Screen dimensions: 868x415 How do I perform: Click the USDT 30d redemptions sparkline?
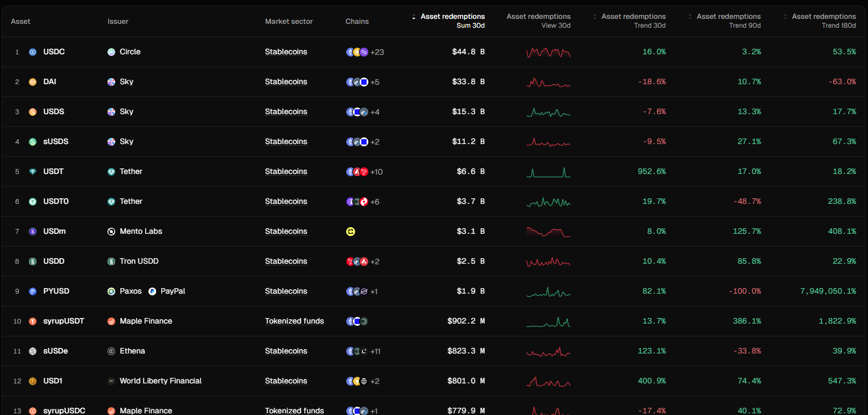[548, 172]
